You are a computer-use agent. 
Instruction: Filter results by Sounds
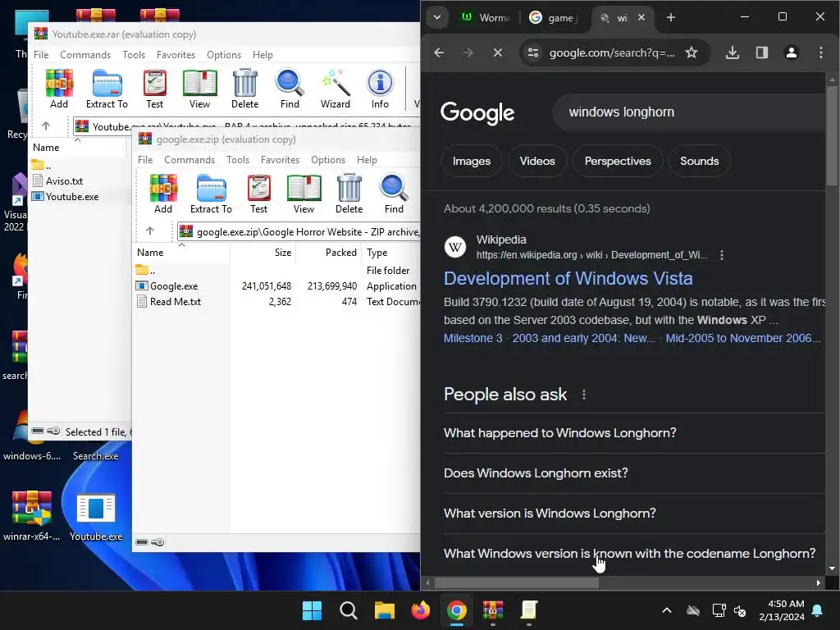(699, 162)
